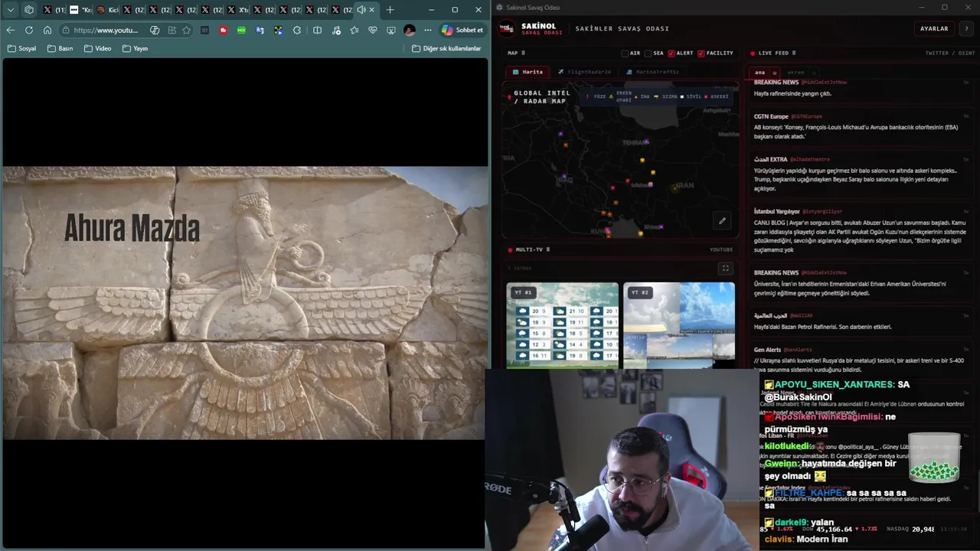980x551 pixels.
Task: Click the site info lock icon in address bar
Action: point(66,30)
